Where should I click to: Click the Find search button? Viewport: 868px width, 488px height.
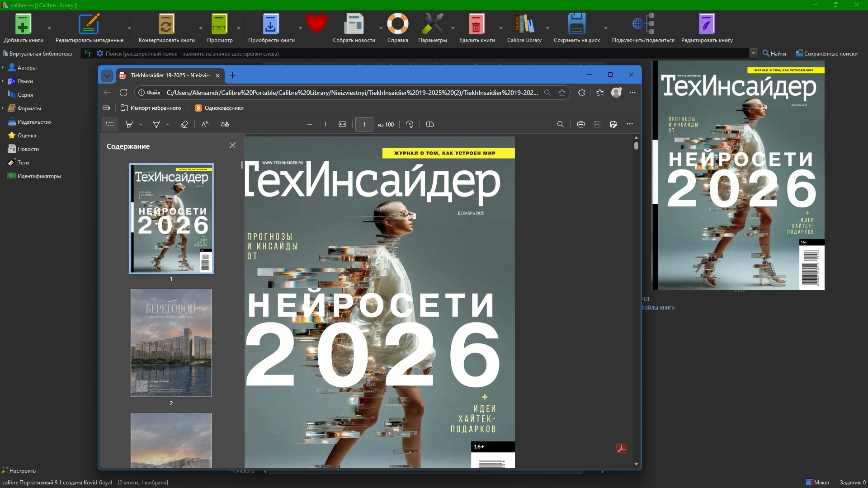point(774,53)
